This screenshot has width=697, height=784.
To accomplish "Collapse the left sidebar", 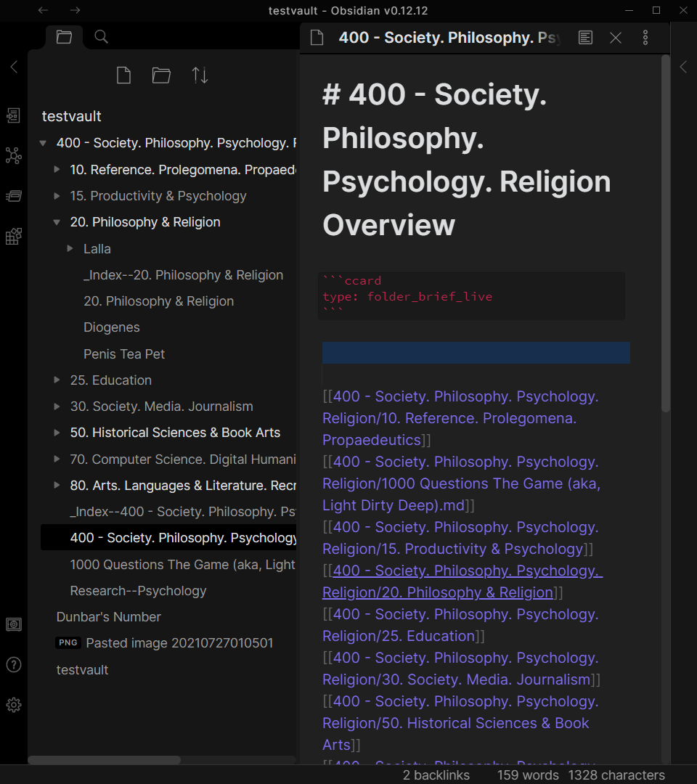I will pyautogui.click(x=14, y=67).
